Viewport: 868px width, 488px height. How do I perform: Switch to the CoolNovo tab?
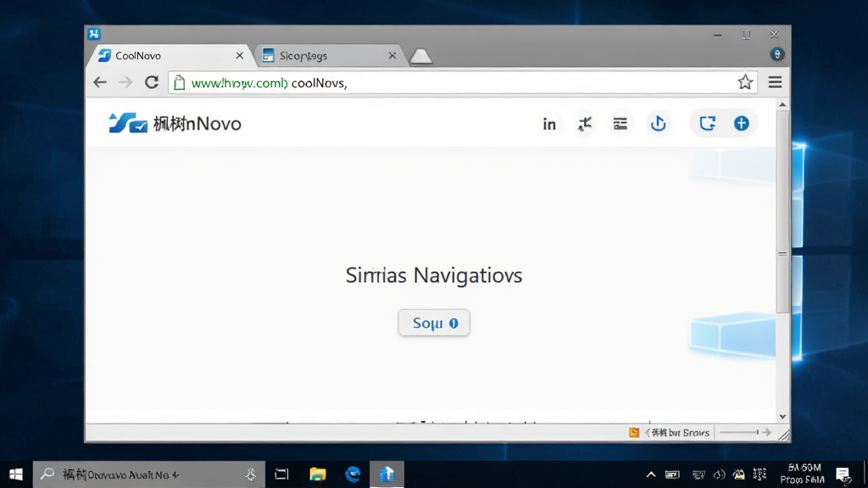pos(171,56)
